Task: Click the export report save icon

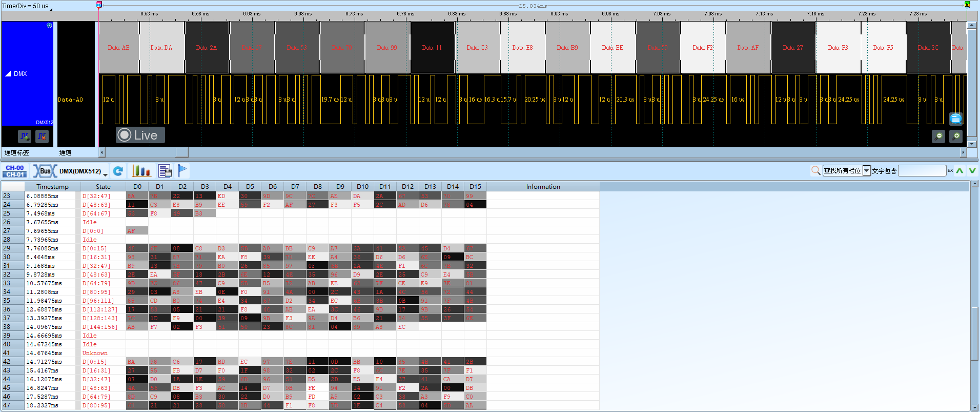Action: [x=165, y=171]
